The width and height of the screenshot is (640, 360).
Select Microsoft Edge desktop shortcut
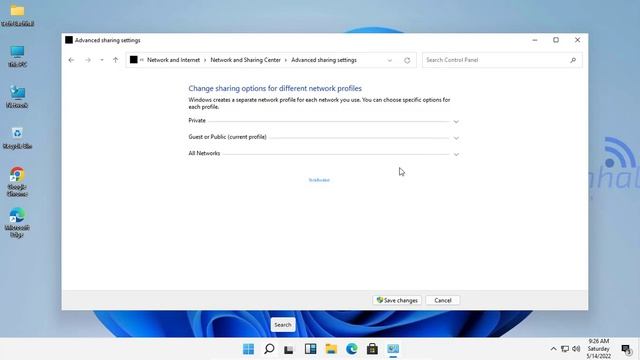point(17,222)
